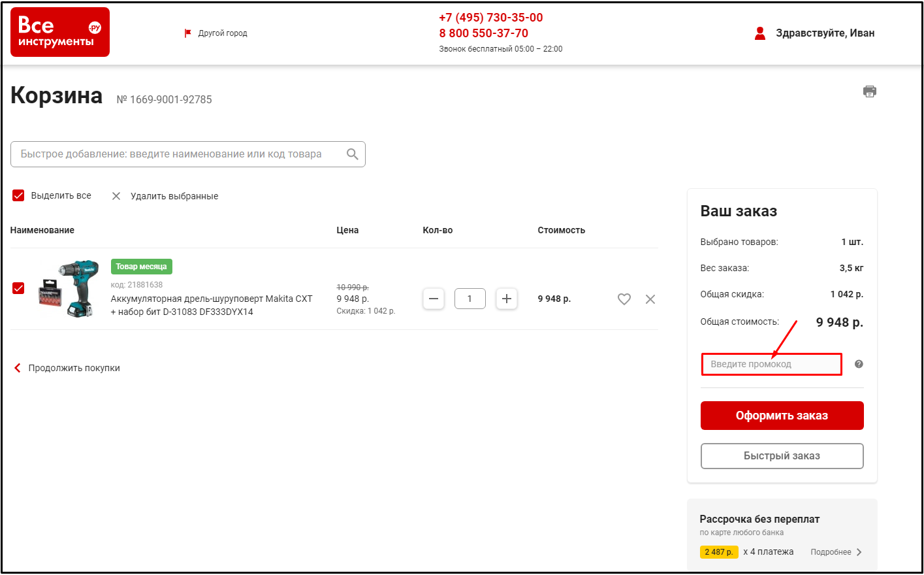Click the chevron next to Подробнее
Screen dimensions: 924x575
859,552
